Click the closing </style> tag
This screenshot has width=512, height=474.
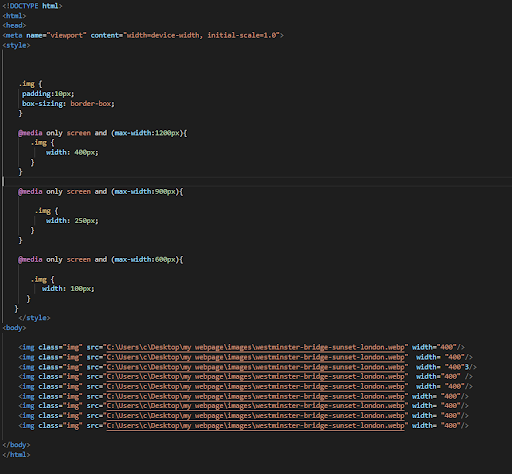pyautogui.click(x=34, y=318)
